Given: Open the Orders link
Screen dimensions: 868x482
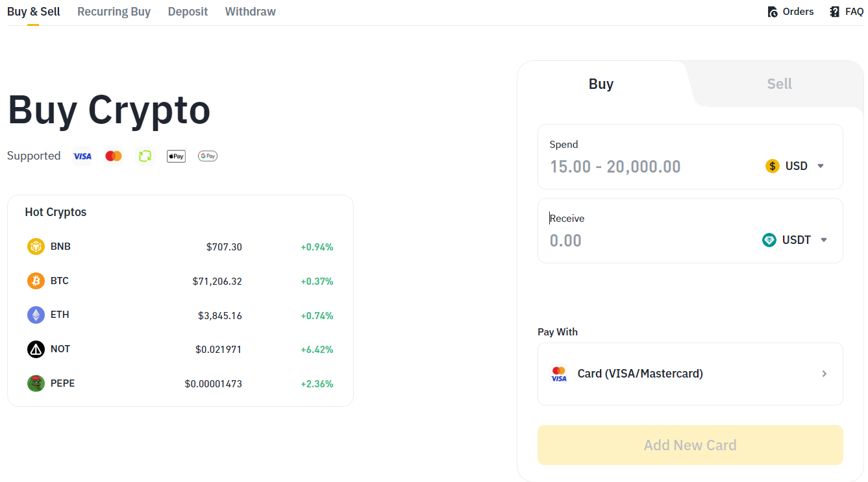Looking at the screenshot, I should tap(791, 12).
